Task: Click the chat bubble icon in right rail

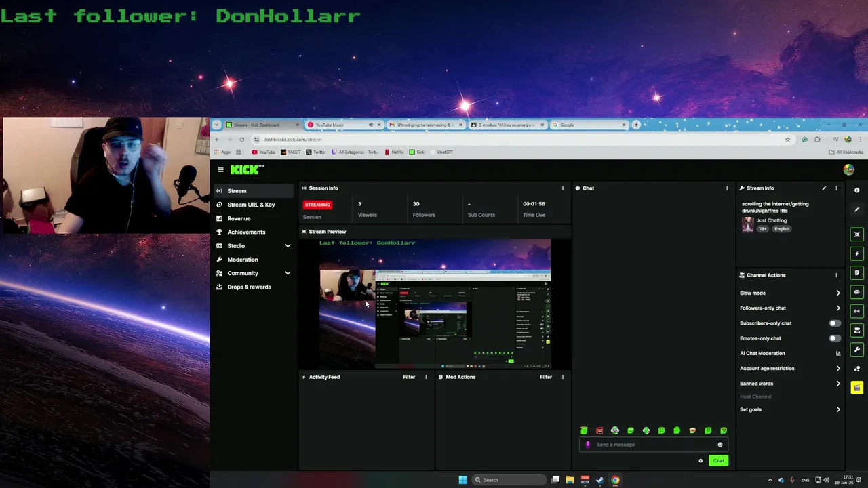Action: (x=857, y=292)
